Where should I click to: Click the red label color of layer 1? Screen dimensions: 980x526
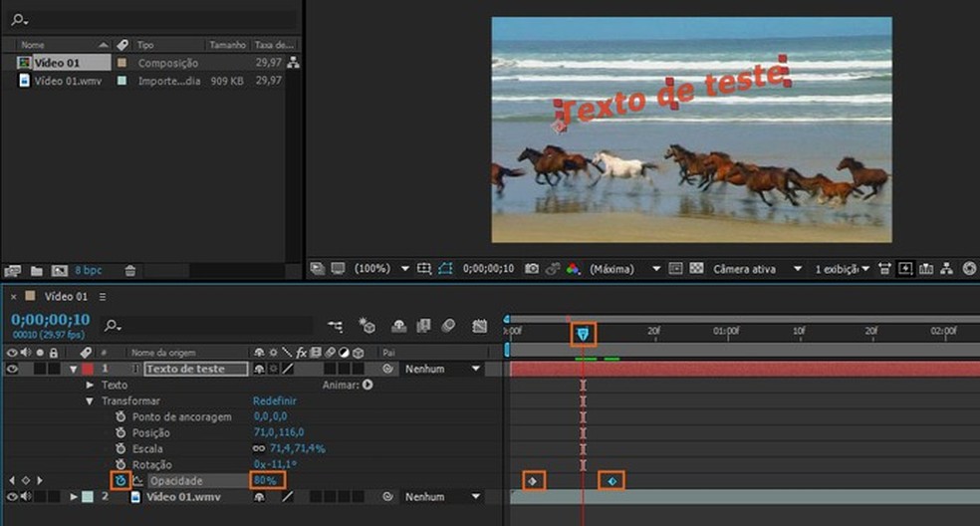[x=88, y=369]
